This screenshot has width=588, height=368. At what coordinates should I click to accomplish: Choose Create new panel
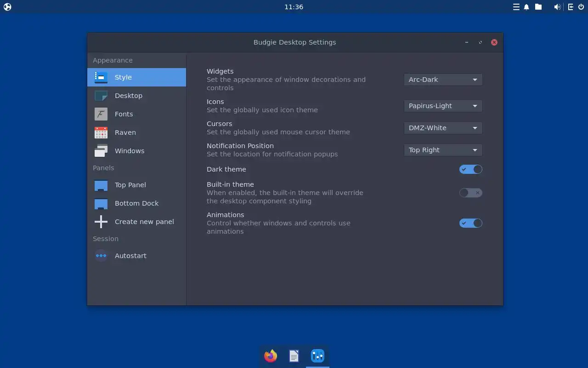pos(136,222)
